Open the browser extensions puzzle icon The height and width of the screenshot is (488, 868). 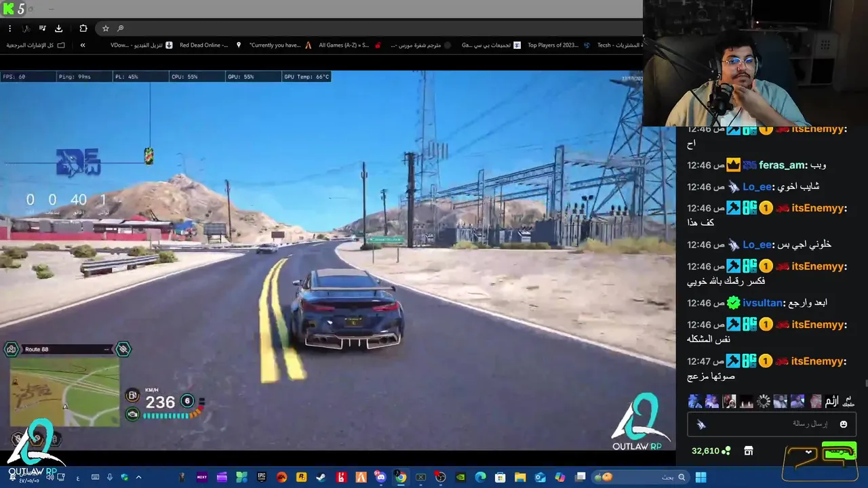83,28
